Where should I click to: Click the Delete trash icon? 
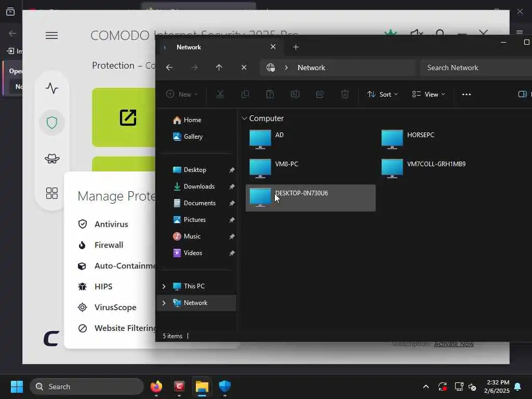(345, 95)
